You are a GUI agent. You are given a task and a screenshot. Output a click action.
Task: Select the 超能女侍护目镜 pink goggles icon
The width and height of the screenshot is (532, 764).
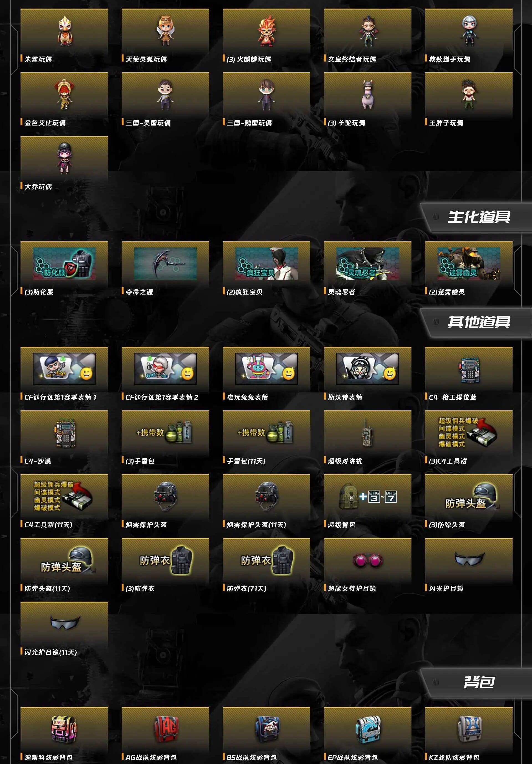pyautogui.click(x=368, y=560)
